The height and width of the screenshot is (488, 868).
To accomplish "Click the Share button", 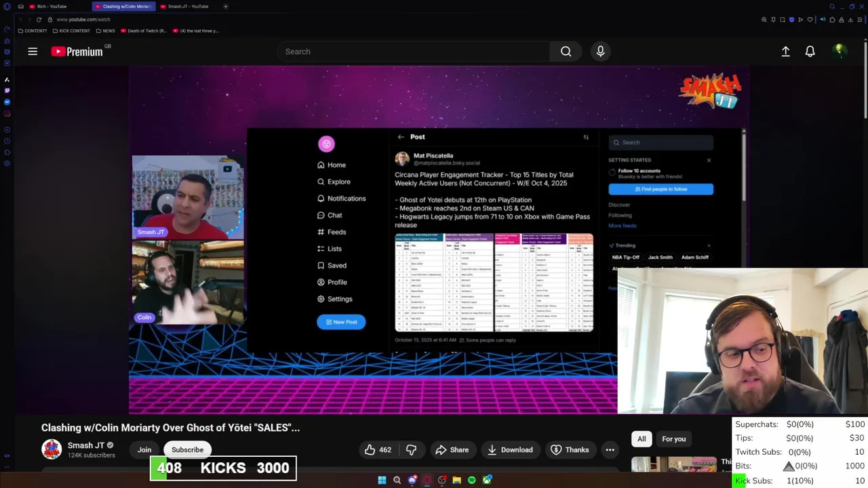I will coord(452,450).
